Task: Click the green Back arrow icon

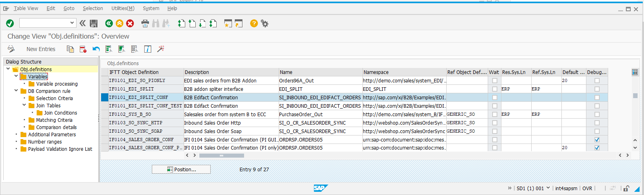Action: pyautogui.click(x=109, y=23)
